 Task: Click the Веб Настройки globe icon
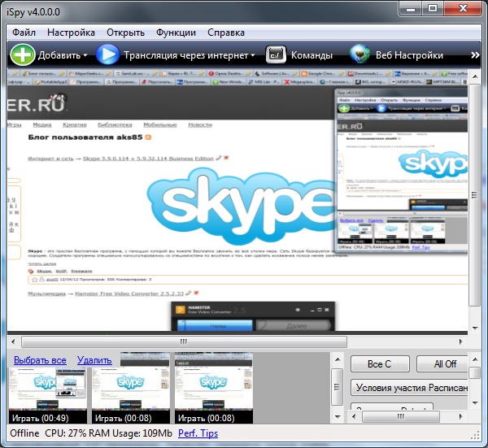tap(361, 55)
